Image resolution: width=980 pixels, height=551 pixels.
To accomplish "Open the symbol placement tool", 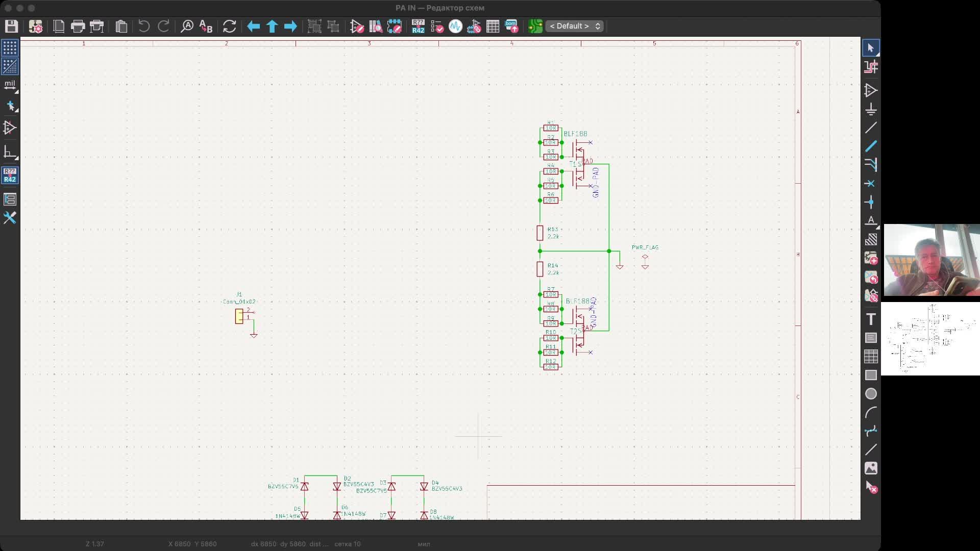I will (872, 90).
